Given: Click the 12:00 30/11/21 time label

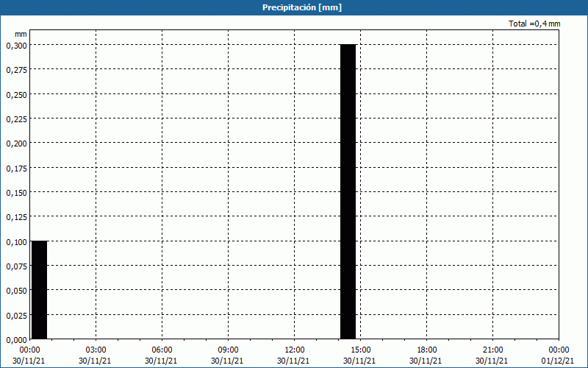Looking at the screenshot, I should tap(293, 355).
